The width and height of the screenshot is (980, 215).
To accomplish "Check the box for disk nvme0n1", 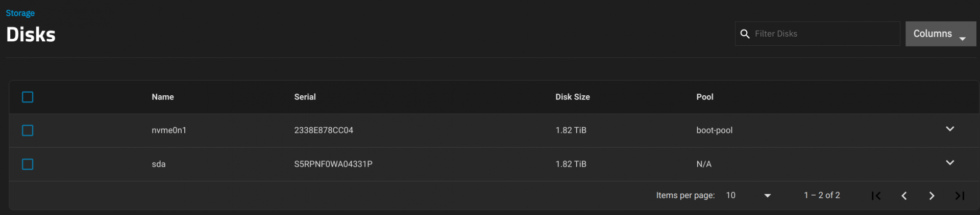I will (28, 130).
